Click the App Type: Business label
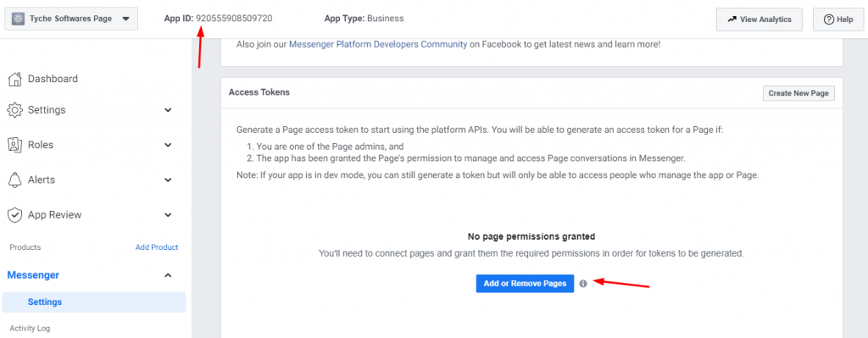Image resolution: width=868 pixels, height=338 pixels. pos(364,19)
